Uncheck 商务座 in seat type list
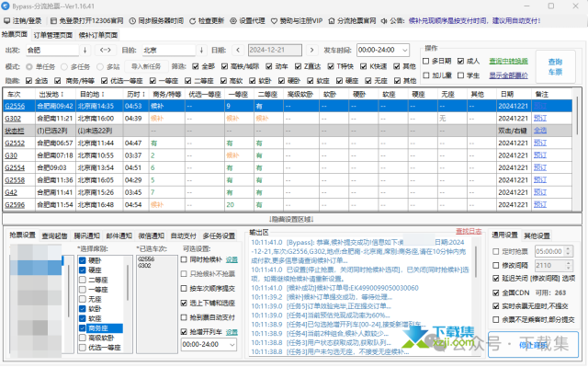 coord(83,328)
